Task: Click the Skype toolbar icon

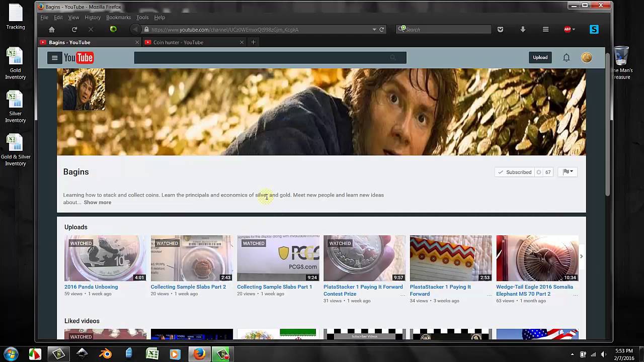Action: (594, 30)
